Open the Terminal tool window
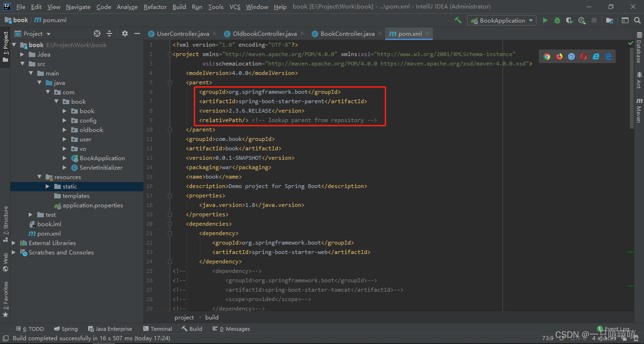The height and width of the screenshot is (344, 644). (x=157, y=329)
